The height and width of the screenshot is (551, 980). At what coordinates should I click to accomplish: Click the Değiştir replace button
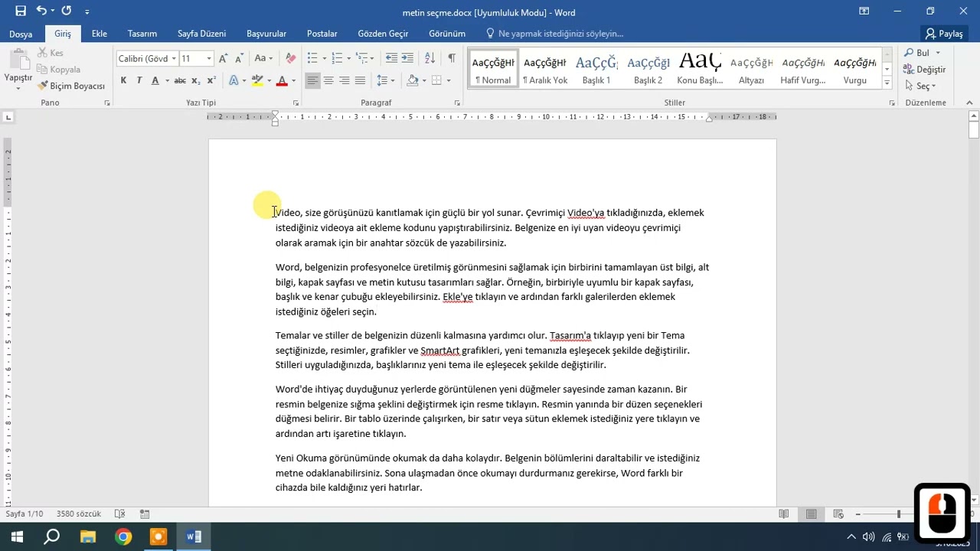click(925, 70)
